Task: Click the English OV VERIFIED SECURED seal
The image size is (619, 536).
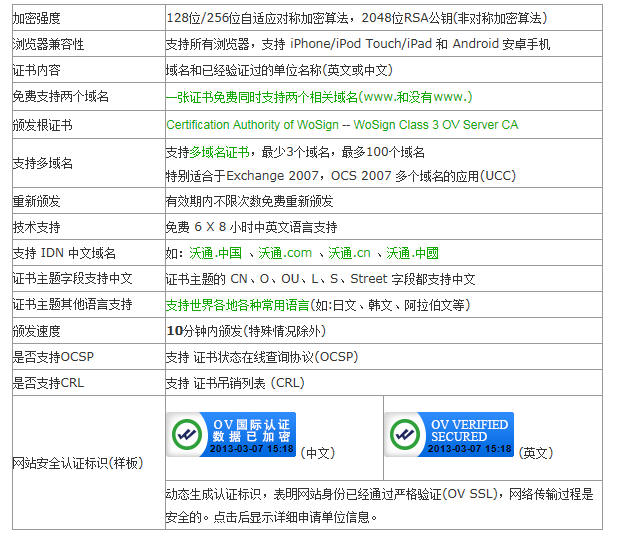Action: 449,434
